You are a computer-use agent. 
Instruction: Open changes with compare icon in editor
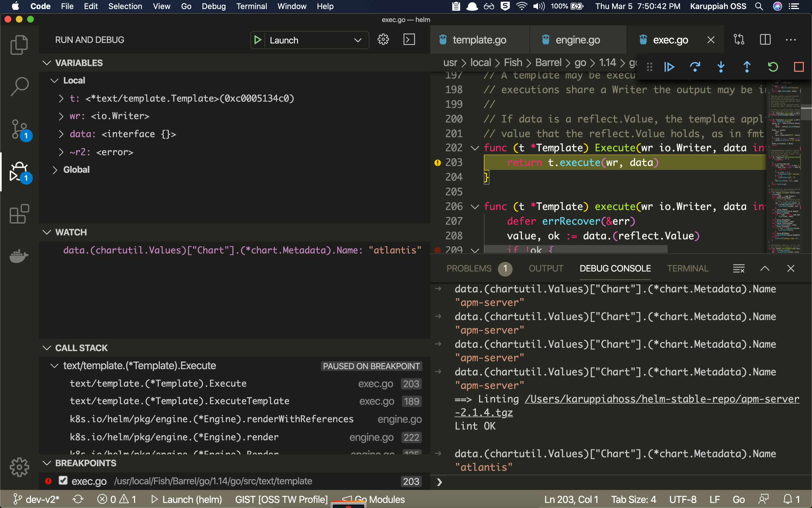[739, 40]
